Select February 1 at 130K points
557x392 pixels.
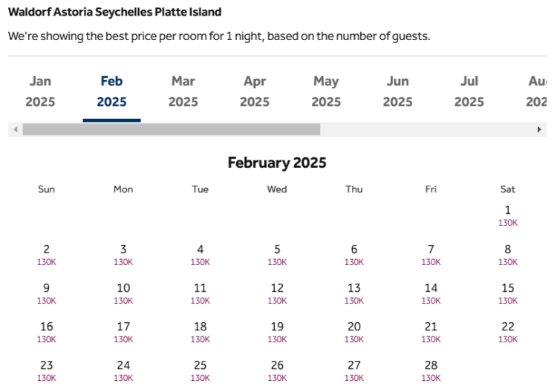(508, 215)
